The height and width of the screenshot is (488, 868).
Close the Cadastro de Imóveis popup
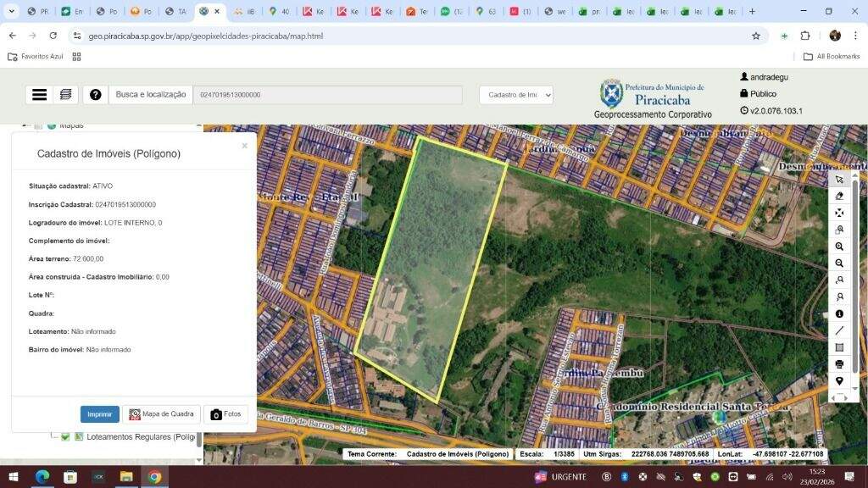click(245, 146)
